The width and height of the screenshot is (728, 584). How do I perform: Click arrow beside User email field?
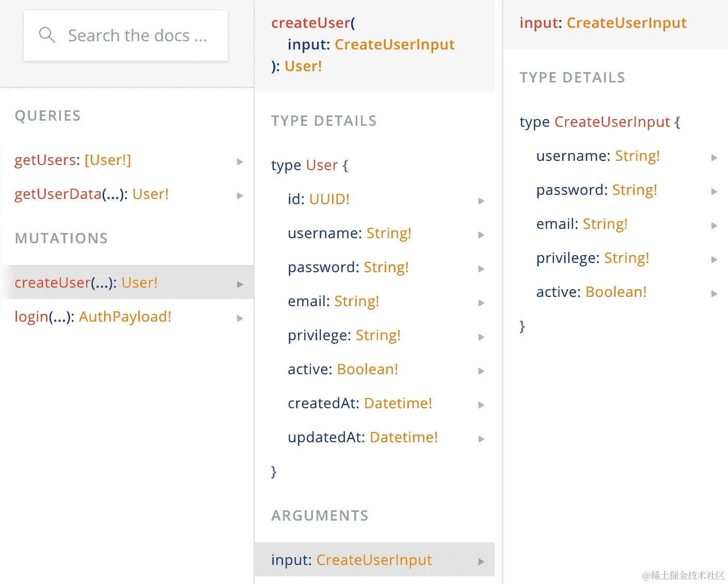(481, 303)
